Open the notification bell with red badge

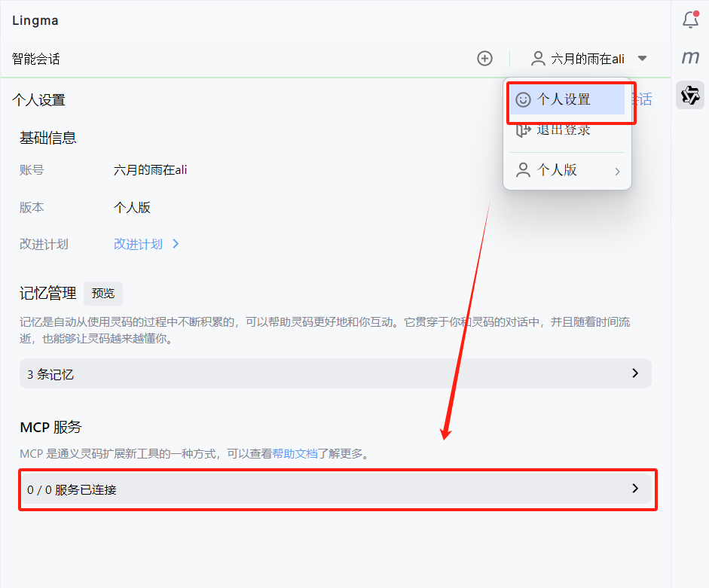690,20
